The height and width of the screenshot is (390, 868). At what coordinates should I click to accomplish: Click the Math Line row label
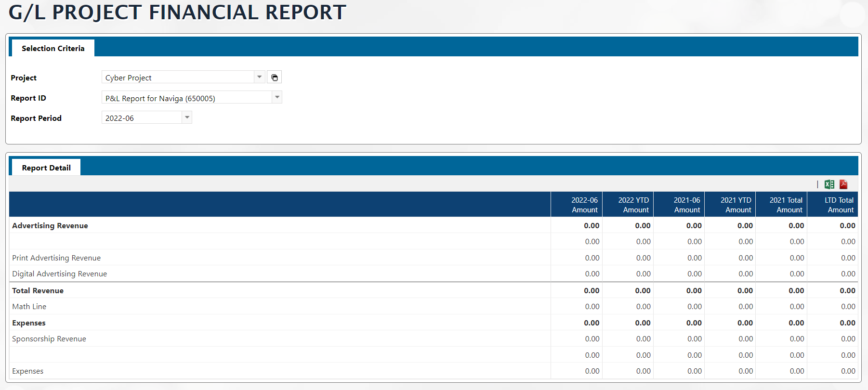click(29, 306)
